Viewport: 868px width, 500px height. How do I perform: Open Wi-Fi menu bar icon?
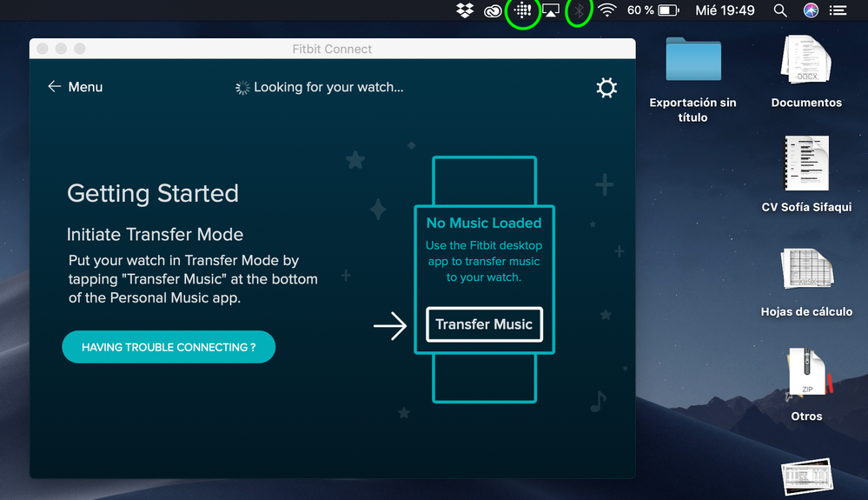607,10
